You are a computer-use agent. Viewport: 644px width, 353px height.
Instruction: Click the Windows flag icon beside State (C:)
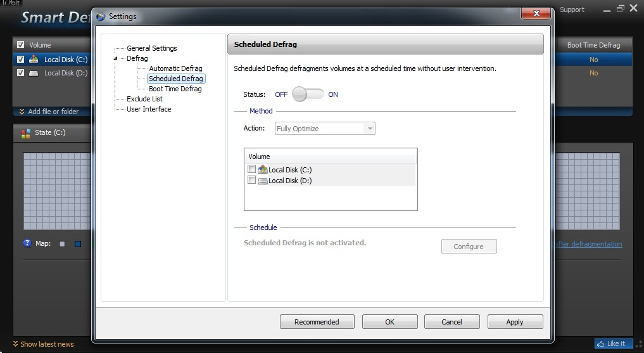26,132
